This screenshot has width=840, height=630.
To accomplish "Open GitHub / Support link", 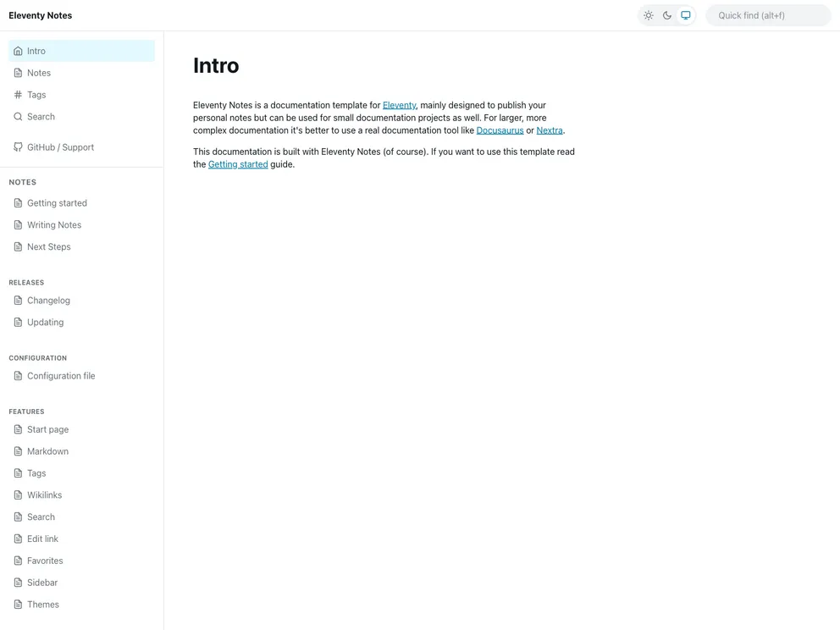I will coord(82,147).
